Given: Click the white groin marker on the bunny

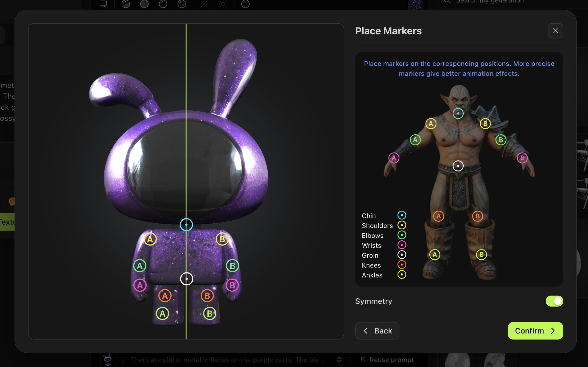Looking at the screenshot, I should [187, 279].
